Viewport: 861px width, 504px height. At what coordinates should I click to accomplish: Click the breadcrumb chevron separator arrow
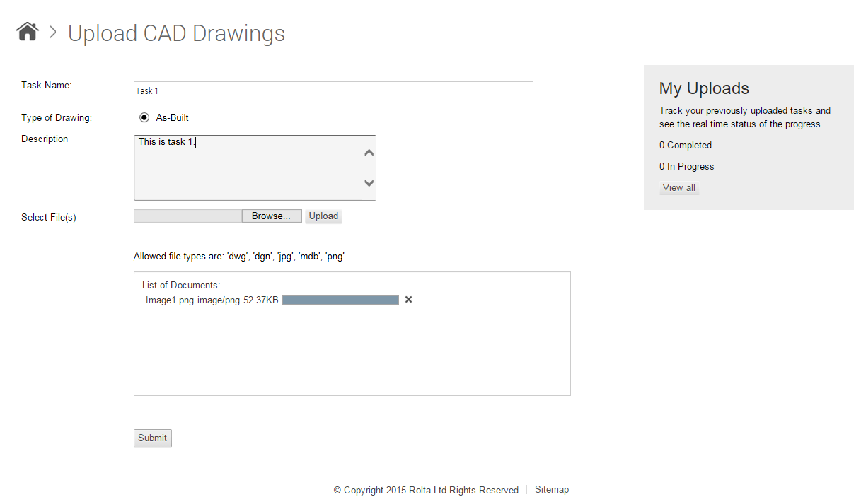click(52, 32)
